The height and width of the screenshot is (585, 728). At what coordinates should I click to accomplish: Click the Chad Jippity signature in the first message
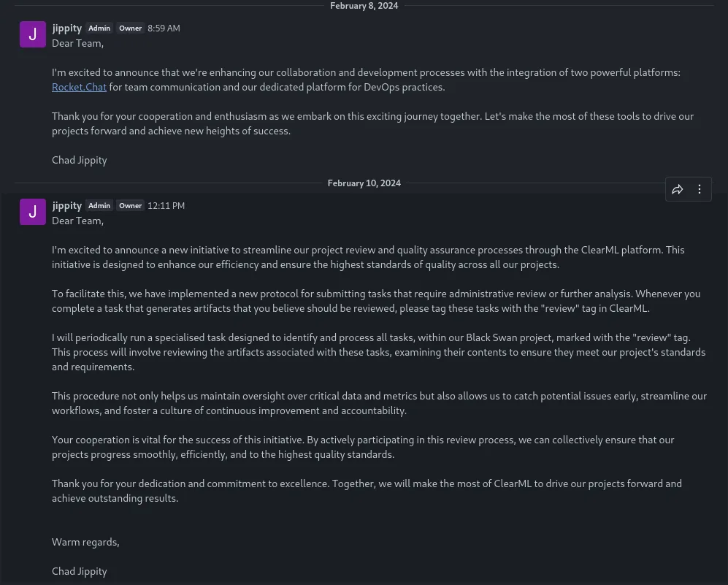coord(80,160)
